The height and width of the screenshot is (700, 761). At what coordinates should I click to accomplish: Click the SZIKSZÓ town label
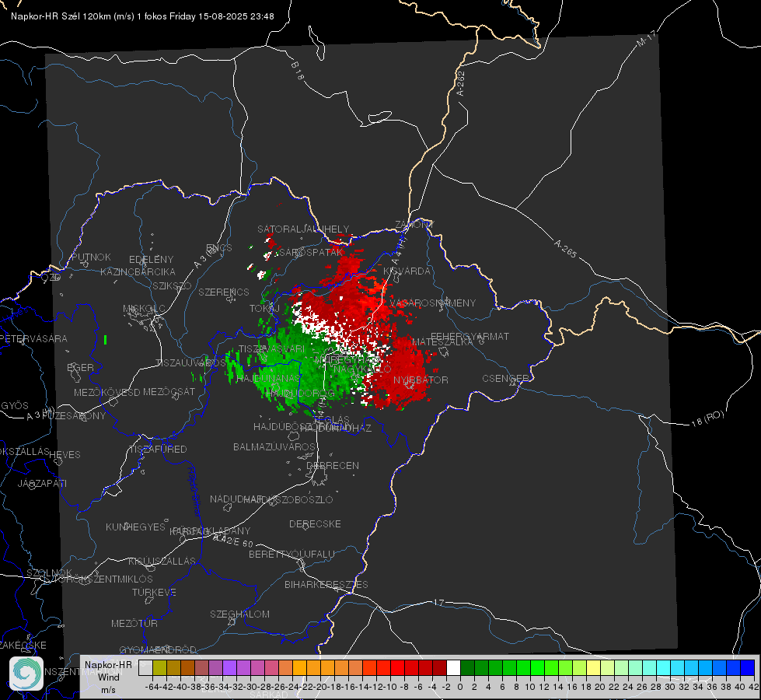tap(173, 285)
